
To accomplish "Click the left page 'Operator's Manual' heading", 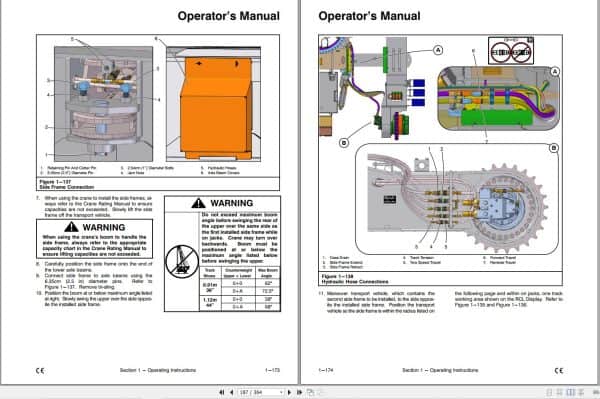I will click(228, 16).
